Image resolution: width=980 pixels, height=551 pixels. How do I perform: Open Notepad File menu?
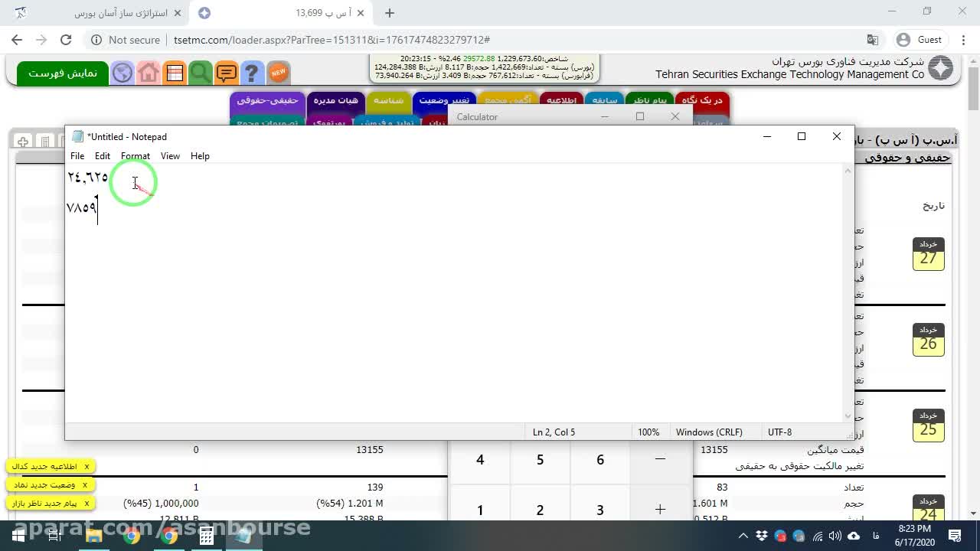pos(77,156)
